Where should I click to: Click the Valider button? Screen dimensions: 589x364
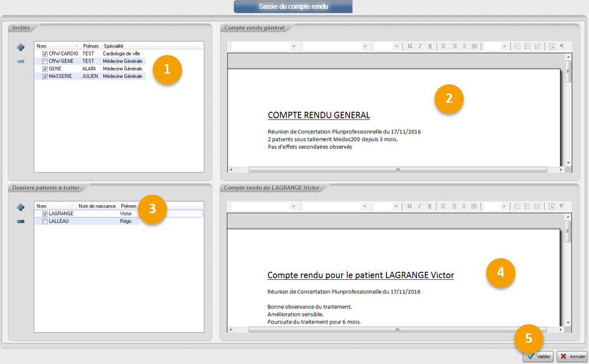pyautogui.click(x=538, y=357)
